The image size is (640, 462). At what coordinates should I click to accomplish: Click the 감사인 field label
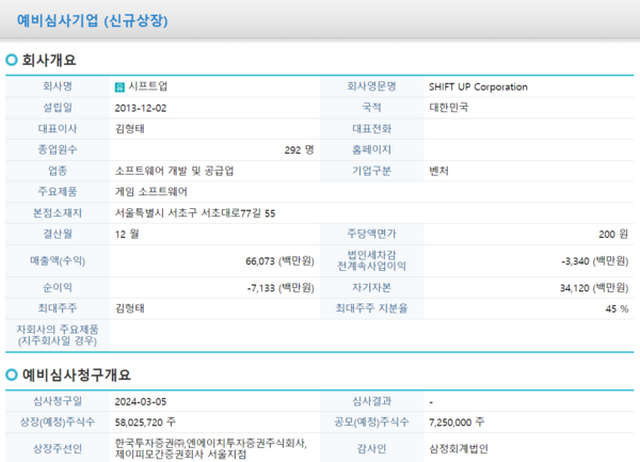coord(371,449)
